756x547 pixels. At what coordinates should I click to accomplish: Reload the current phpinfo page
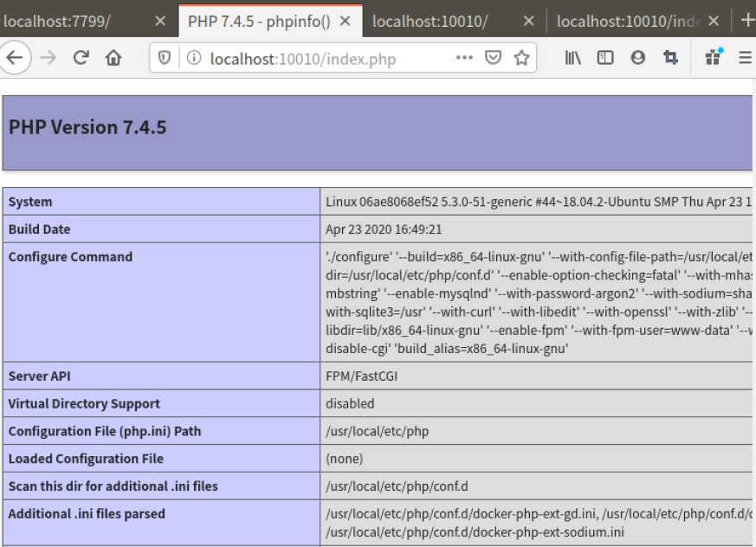pyautogui.click(x=81, y=58)
